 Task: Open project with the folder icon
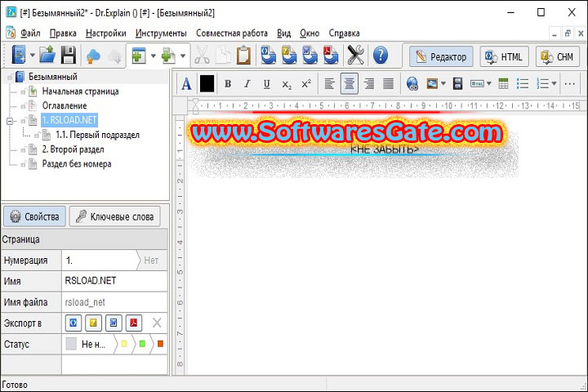(47, 56)
